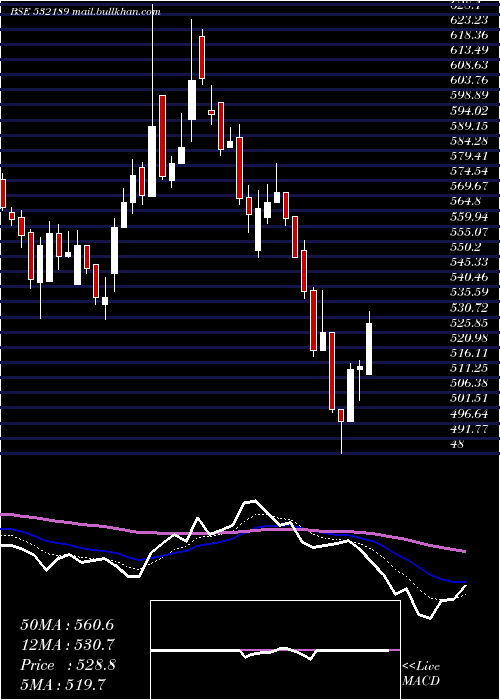The image size is (500, 700).
Task: Select the 511.25 price axis label
Action: [x=469, y=368]
